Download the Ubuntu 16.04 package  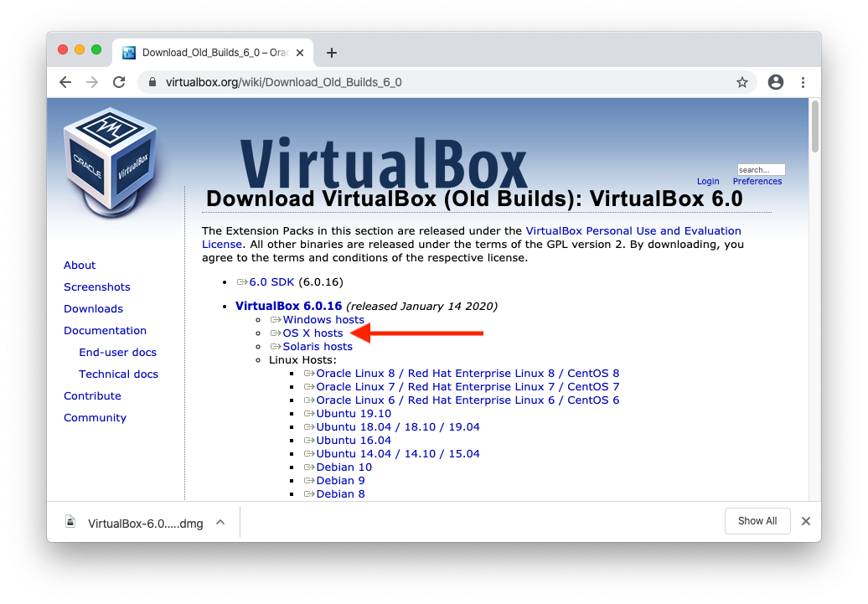(x=354, y=440)
